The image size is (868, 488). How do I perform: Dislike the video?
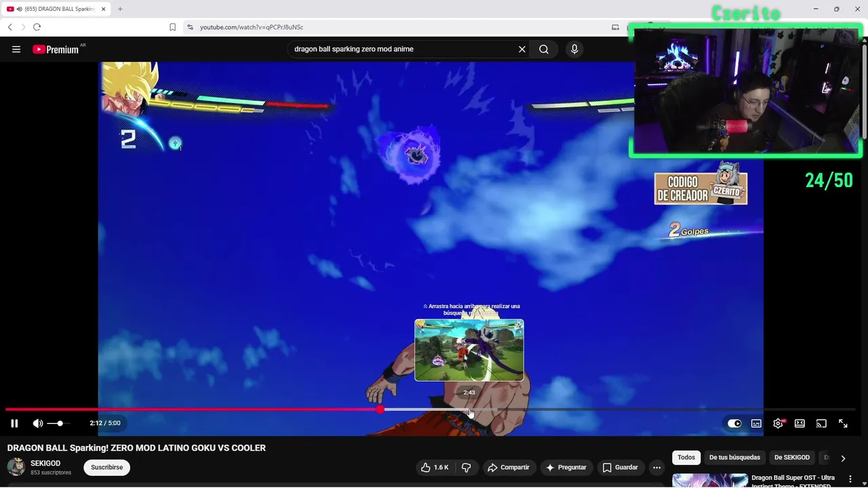tap(467, 468)
